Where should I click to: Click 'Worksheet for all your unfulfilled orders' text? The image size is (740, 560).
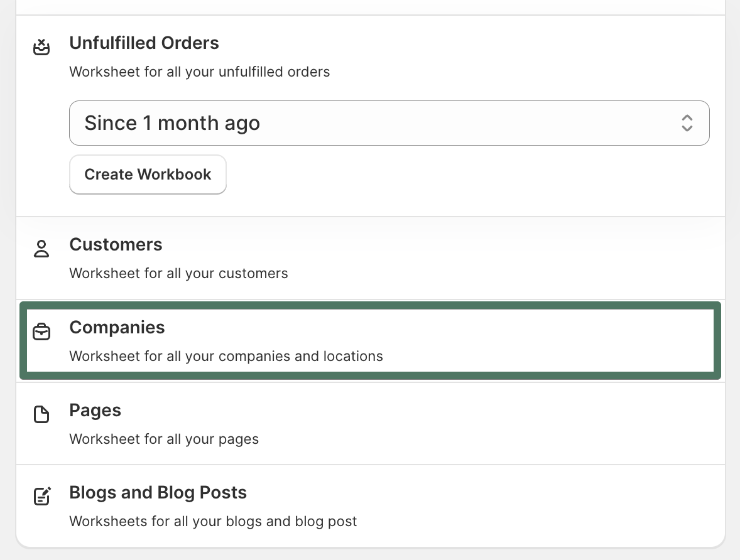(199, 72)
